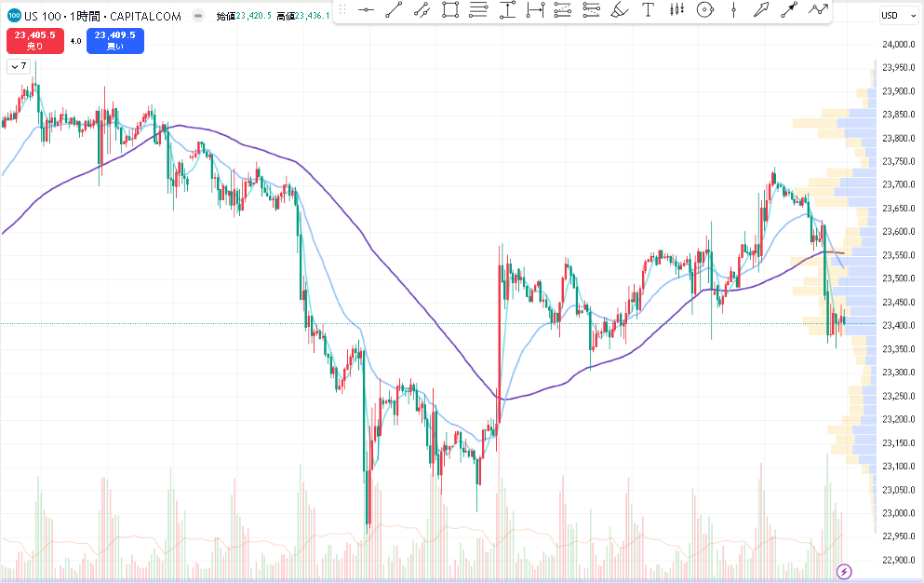This screenshot has height=583, width=924.
Task: Select the Text annotation tool
Action: tap(648, 10)
